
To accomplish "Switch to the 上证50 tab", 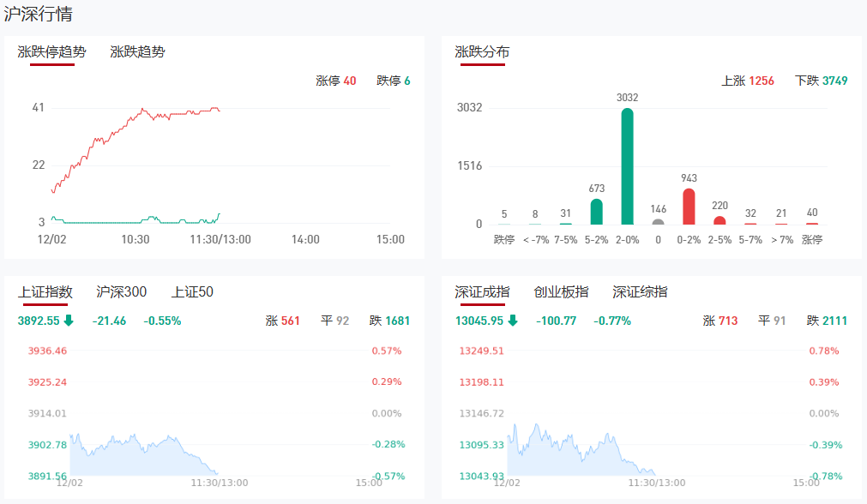I will (x=192, y=292).
